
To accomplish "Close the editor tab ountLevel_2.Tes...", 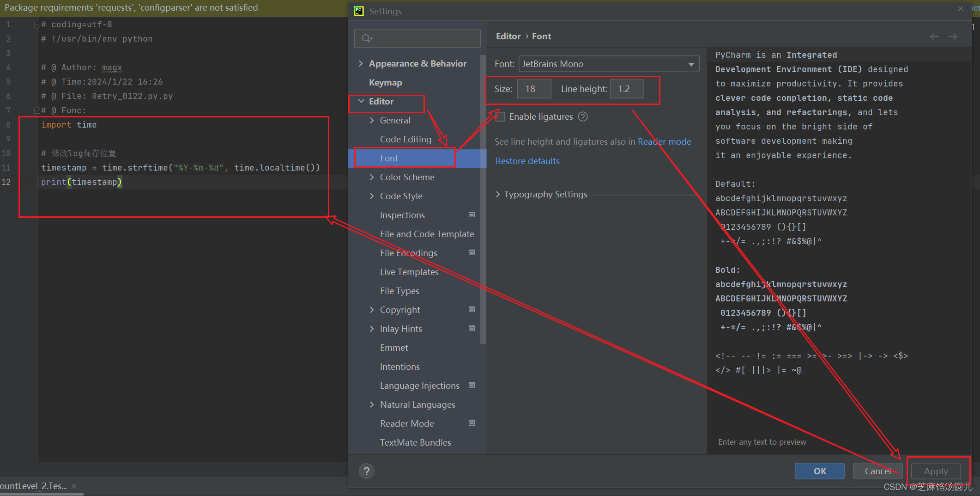I will pos(74,486).
